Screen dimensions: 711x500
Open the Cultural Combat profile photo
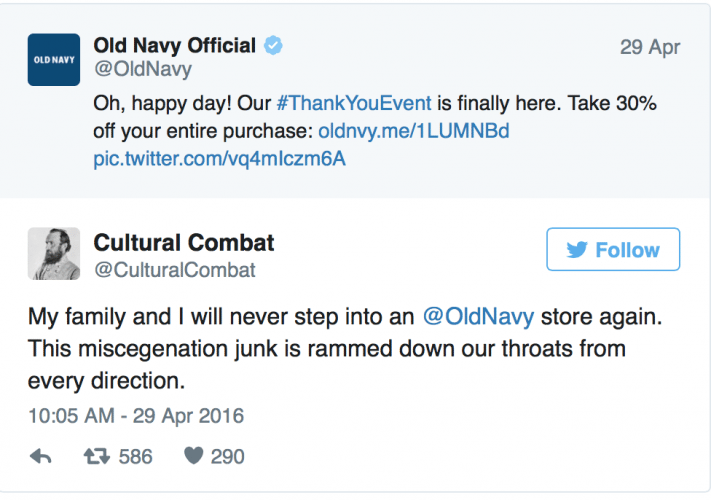(53, 254)
